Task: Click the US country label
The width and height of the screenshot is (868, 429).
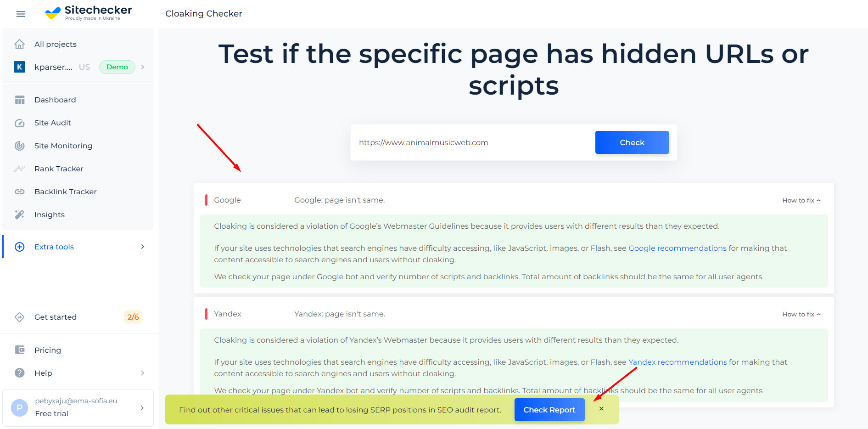Action: tap(84, 67)
